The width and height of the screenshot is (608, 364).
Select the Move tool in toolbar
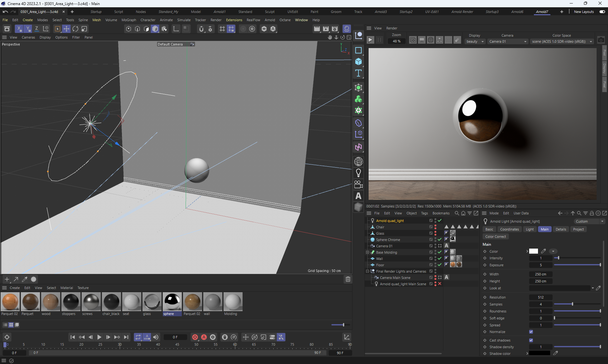(66, 29)
